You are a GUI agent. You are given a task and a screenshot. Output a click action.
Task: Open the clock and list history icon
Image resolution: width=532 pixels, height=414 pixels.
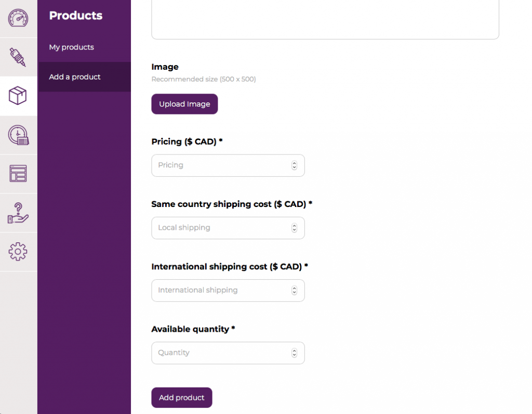click(x=18, y=135)
